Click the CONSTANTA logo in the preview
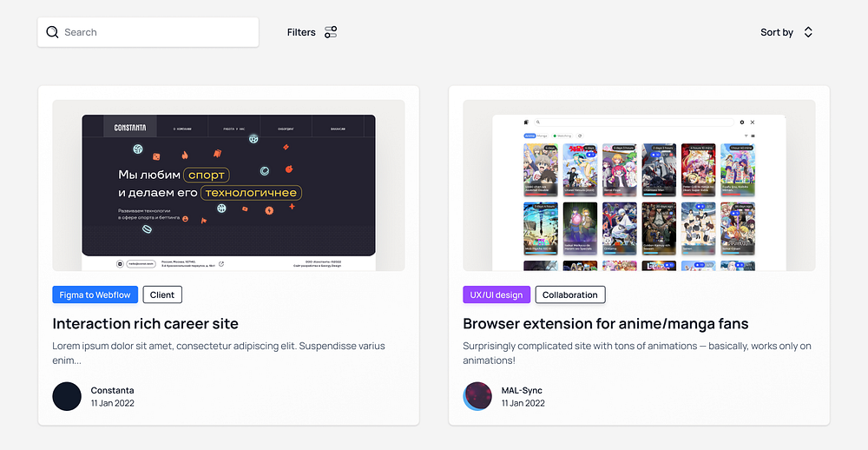This screenshot has width=868, height=450. coord(130,128)
